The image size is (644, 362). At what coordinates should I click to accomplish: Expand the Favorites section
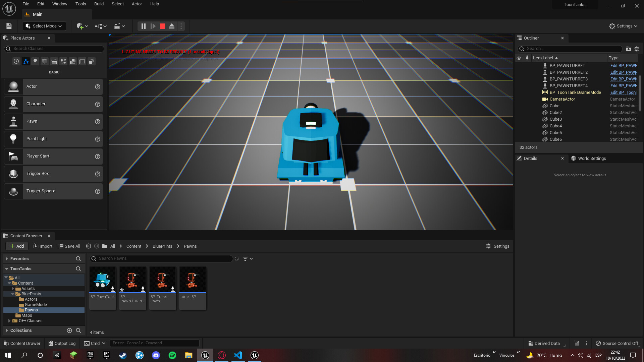click(x=7, y=259)
